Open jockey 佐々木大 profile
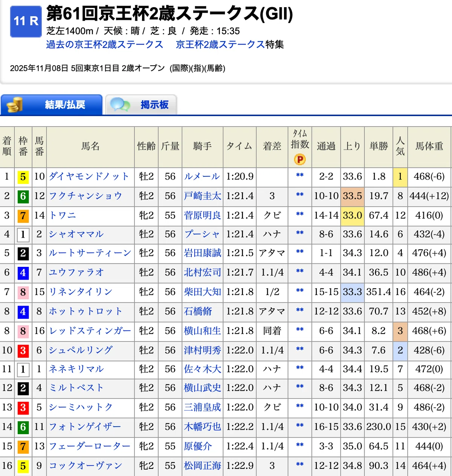This screenshot has height=476, width=452. click(x=203, y=369)
